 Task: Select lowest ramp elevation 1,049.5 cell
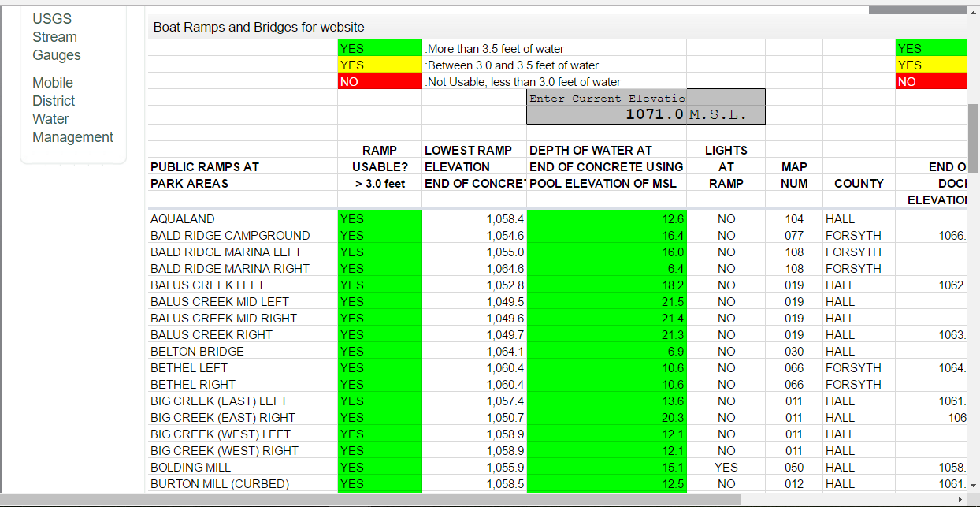[473, 302]
